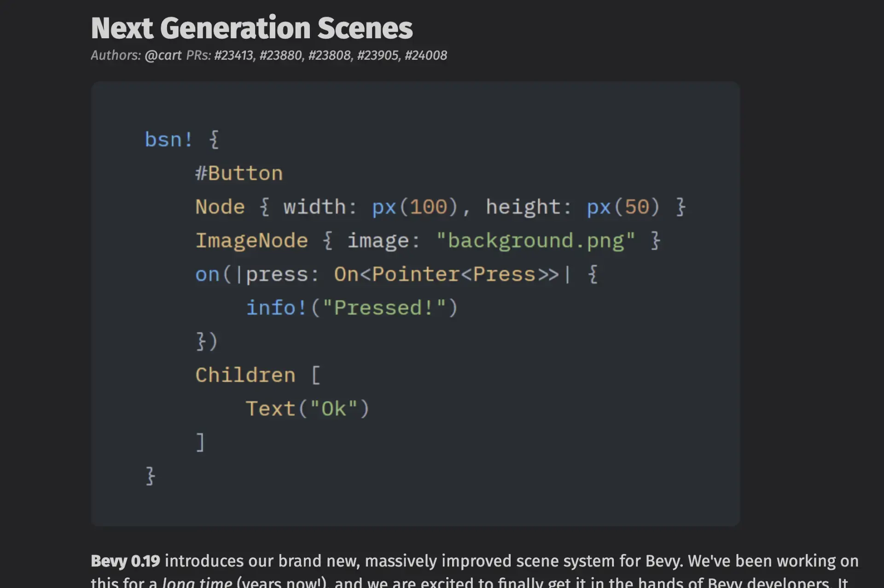Click the Children keyword in the code block
Screen dimensions: 884x588
point(245,375)
